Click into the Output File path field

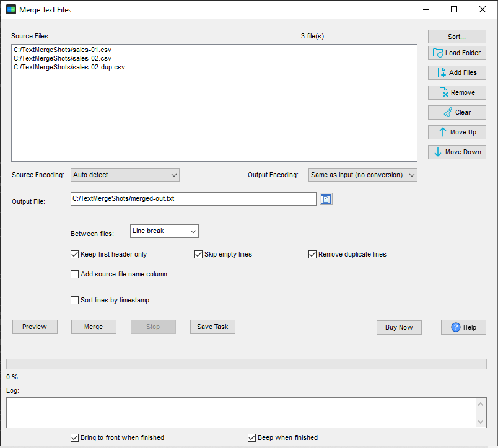193,199
